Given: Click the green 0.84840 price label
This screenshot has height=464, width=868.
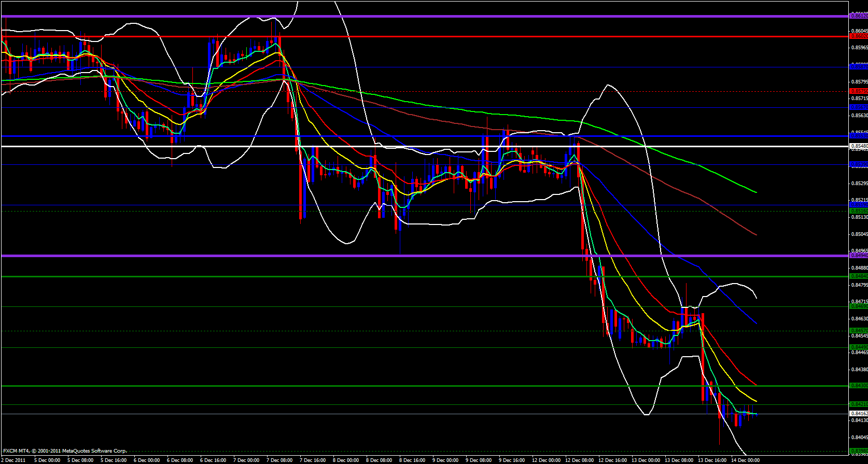Looking at the screenshot, I should 858,276.
